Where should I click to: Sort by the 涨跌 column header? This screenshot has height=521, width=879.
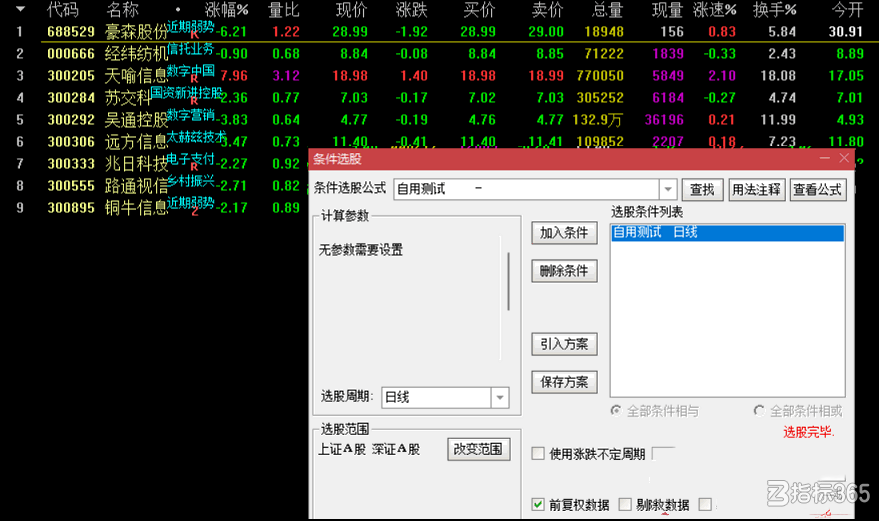(411, 10)
